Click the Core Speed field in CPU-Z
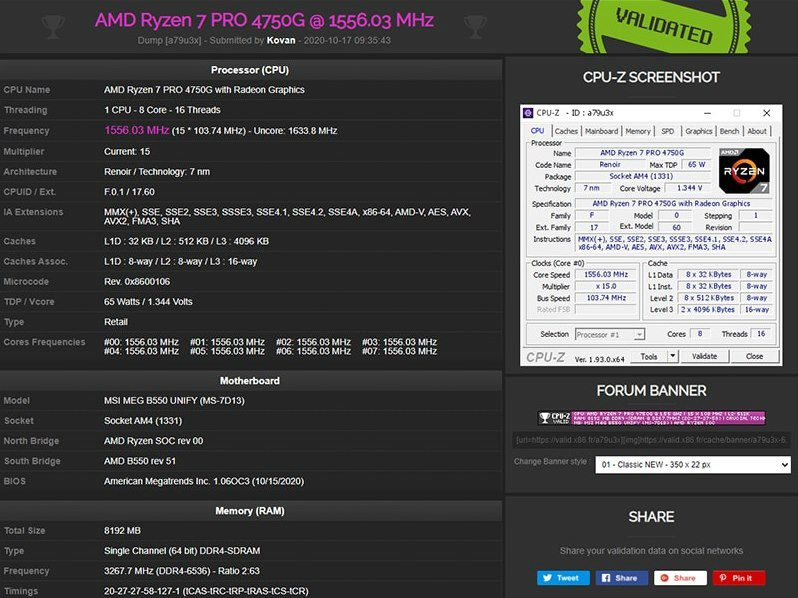This screenshot has width=798, height=598. (x=606, y=275)
